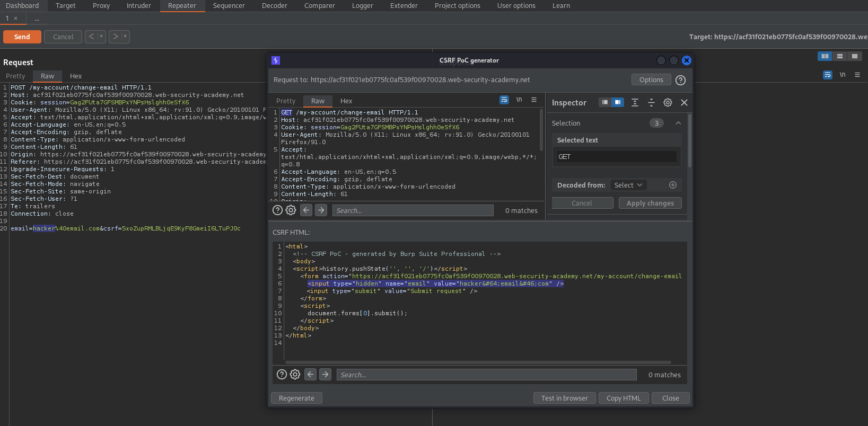The height and width of the screenshot is (426, 868).
Task: Close Repeater tab 1
Action: [x=16, y=19]
